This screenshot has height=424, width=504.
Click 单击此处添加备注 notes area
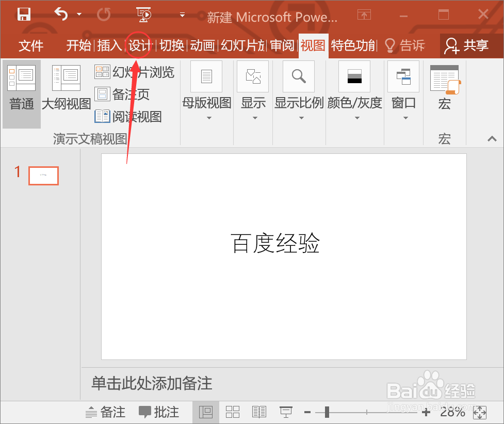click(x=152, y=384)
